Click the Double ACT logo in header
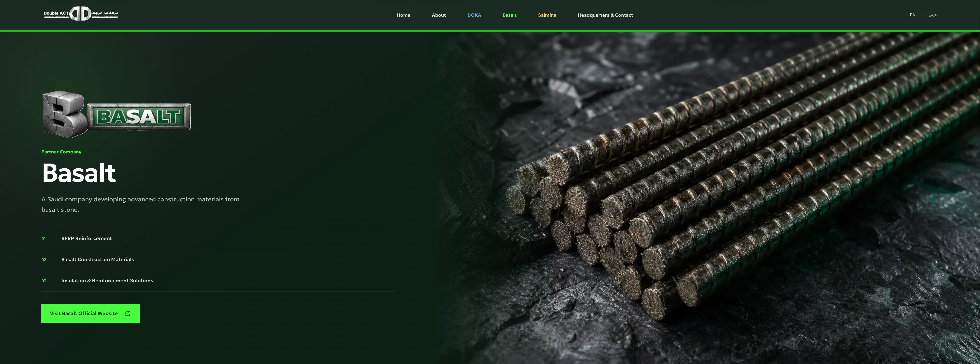 tap(81, 14)
